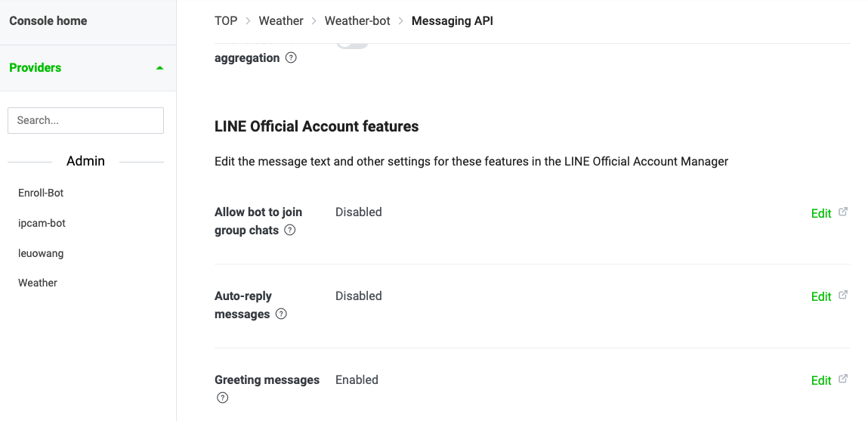Click external link icon for Auto-reply Edit
This screenshot has width=868, height=421.
click(843, 295)
